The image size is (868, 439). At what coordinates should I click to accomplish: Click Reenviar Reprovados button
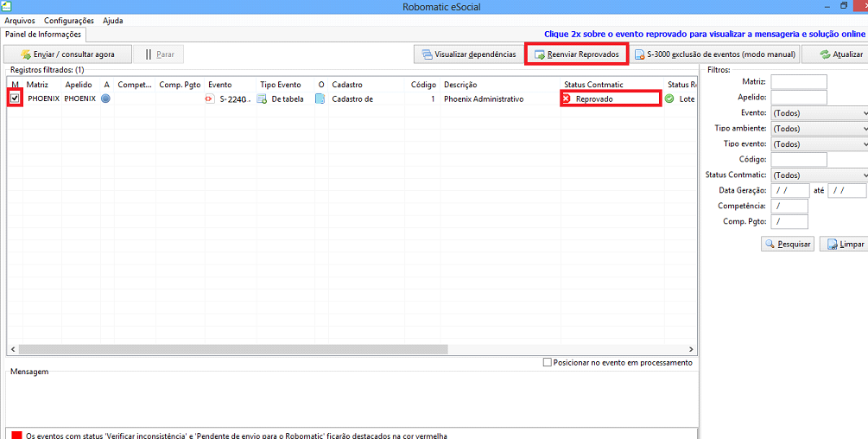point(576,54)
